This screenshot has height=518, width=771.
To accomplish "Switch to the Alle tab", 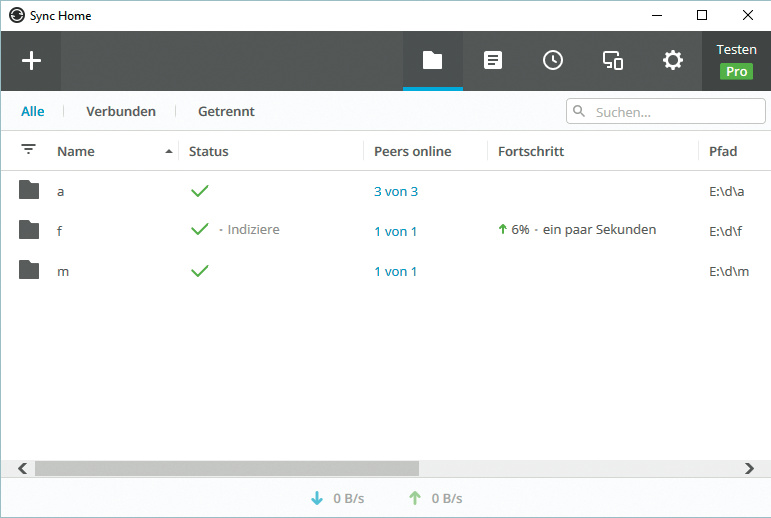I will pos(33,111).
